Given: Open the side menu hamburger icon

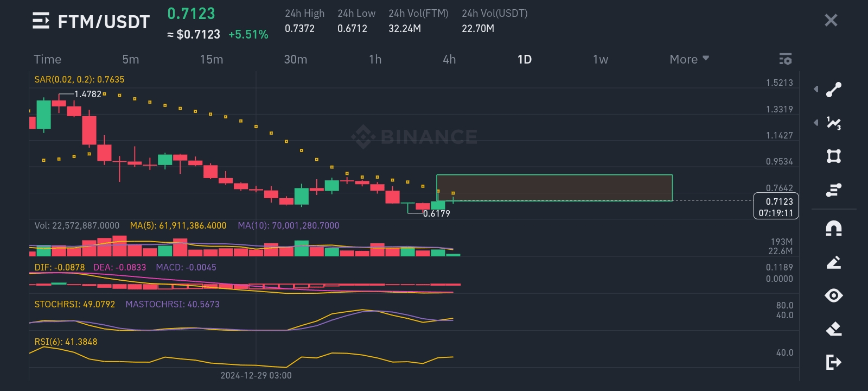Looking at the screenshot, I should [41, 21].
